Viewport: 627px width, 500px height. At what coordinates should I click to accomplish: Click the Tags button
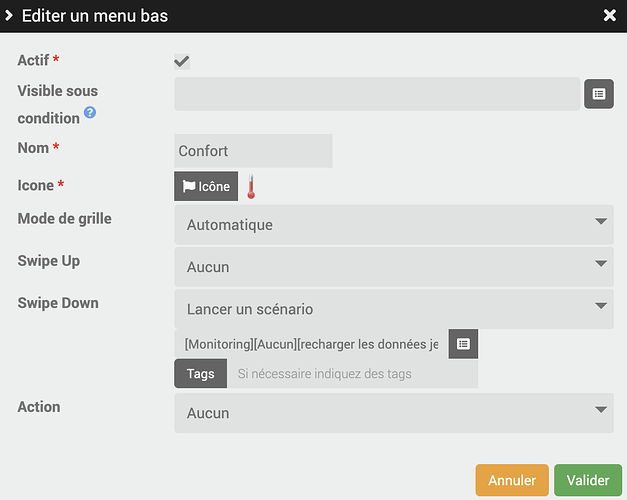[201, 374]
